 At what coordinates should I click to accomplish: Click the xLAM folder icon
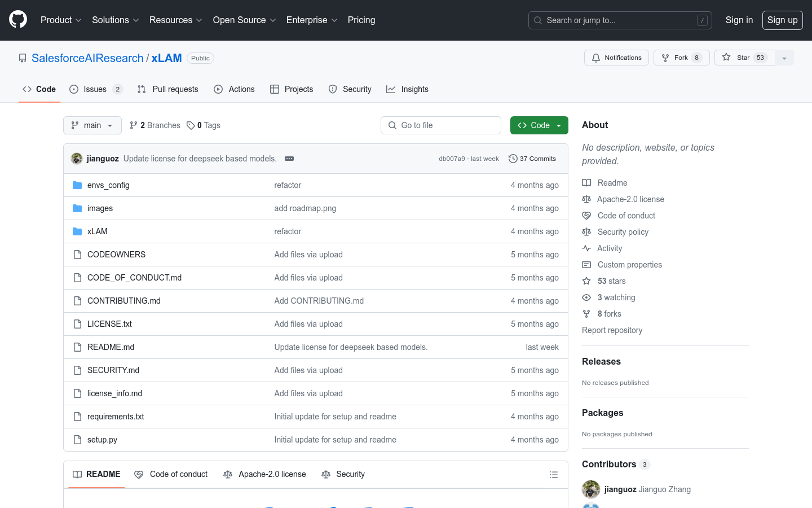tap(77, 231)
